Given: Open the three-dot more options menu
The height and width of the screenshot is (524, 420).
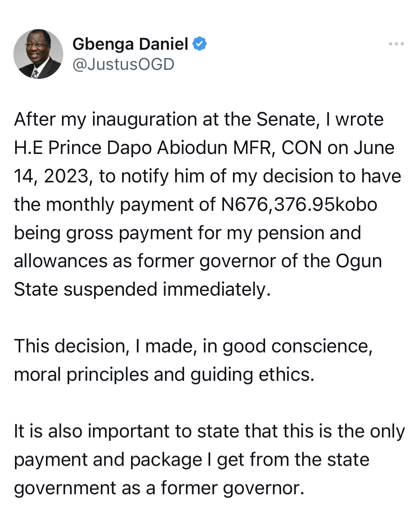Looking at the screenshot, I should click(x=396, y=44).
